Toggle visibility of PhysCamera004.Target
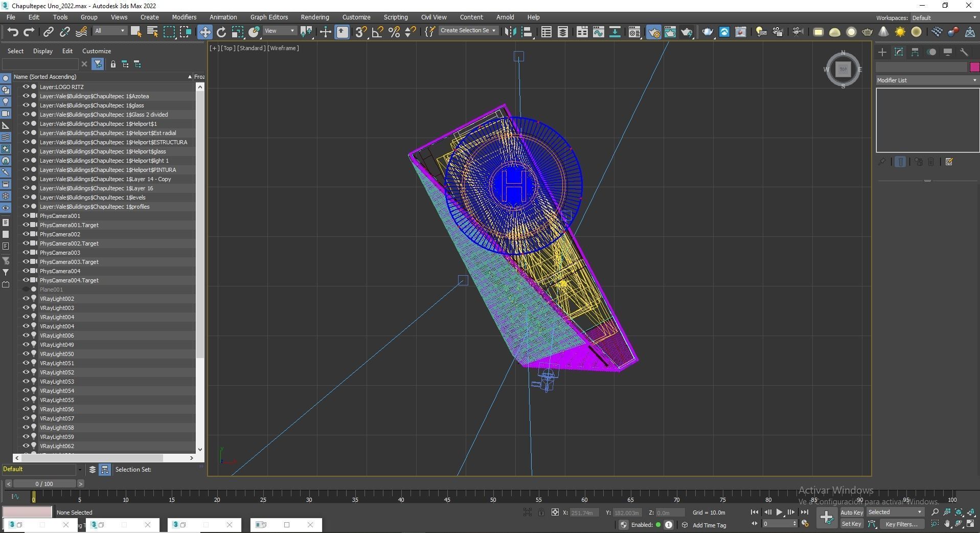This screenshot has height=533, width=980. [26, 280]
